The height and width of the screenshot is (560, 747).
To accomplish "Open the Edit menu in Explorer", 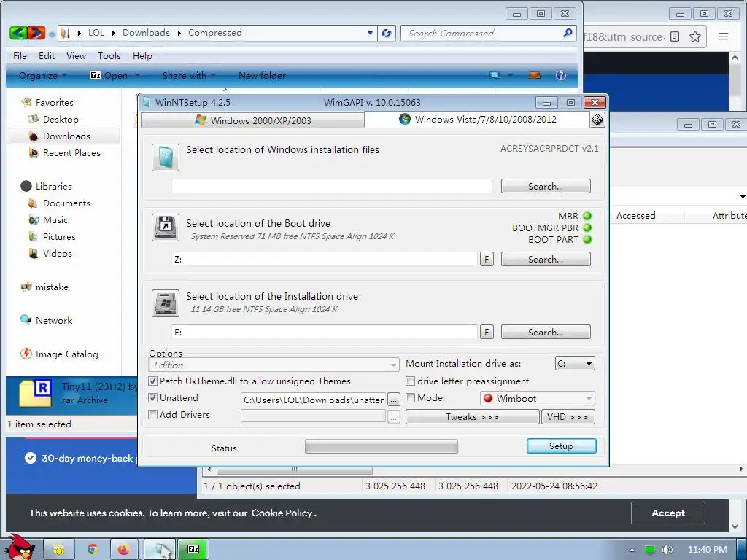I will tap(47, 55).
